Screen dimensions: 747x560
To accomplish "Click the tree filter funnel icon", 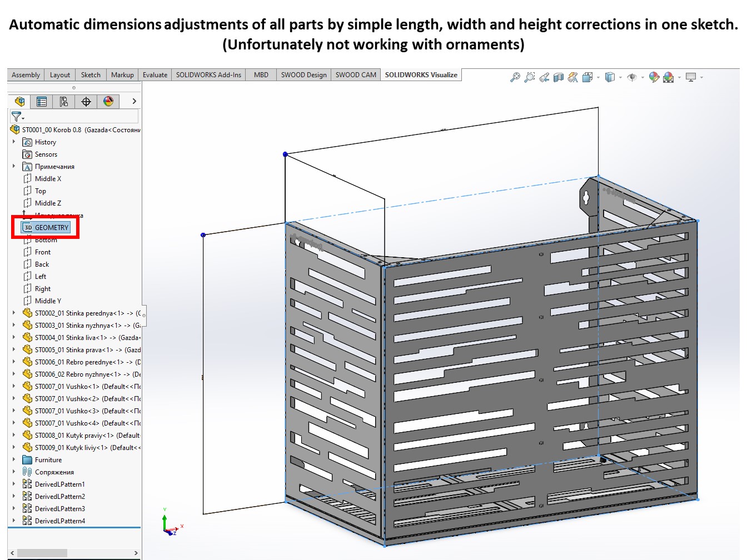I will point(17,116).
